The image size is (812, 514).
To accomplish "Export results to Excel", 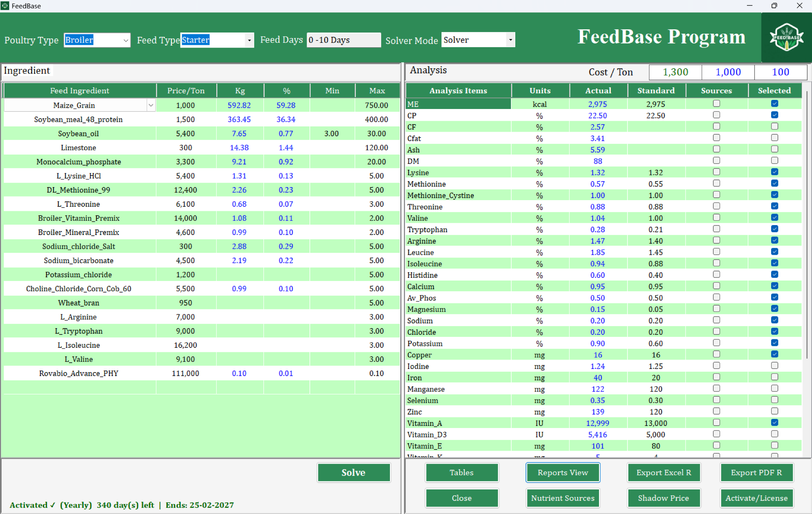I will pos(664,472).
